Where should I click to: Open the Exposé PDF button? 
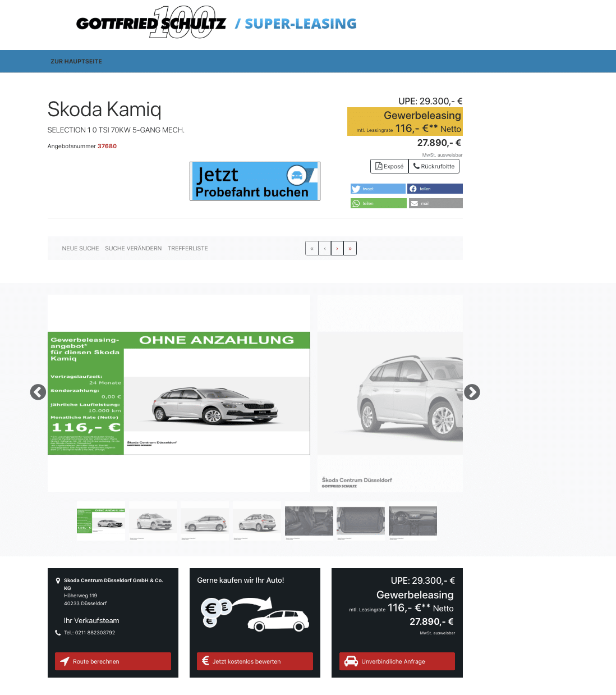coord(389,166)
